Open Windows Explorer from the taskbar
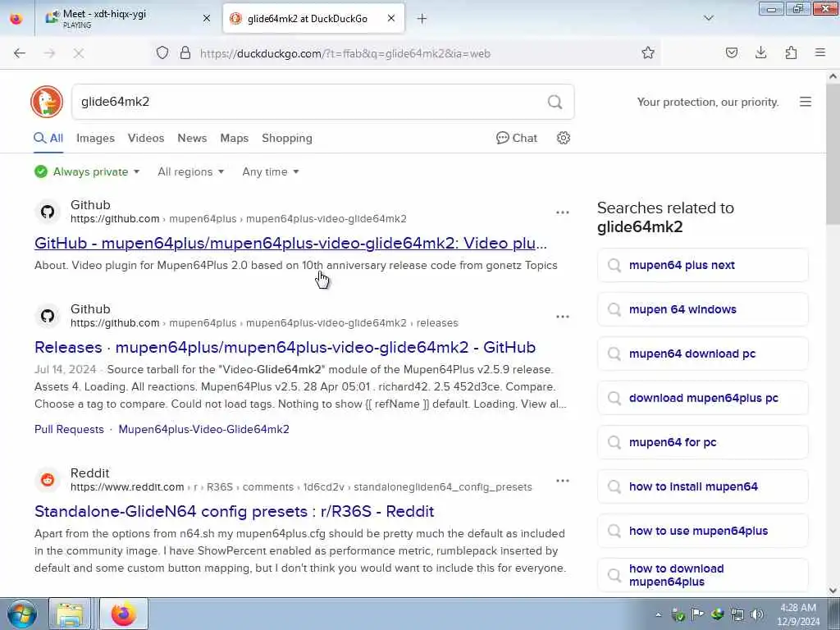Image resolution: width=840 pixels, height=630 pixels. coord(71,614)
